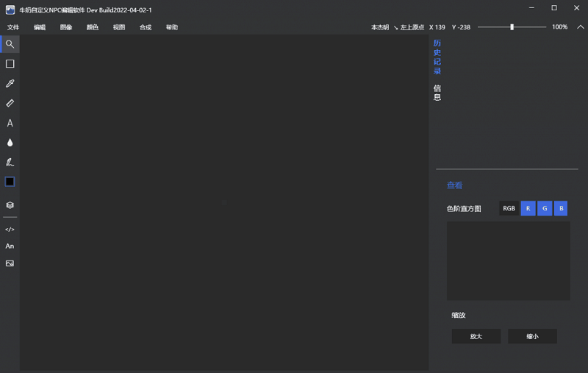
Task: Maximize the application window
Action: 554,8
